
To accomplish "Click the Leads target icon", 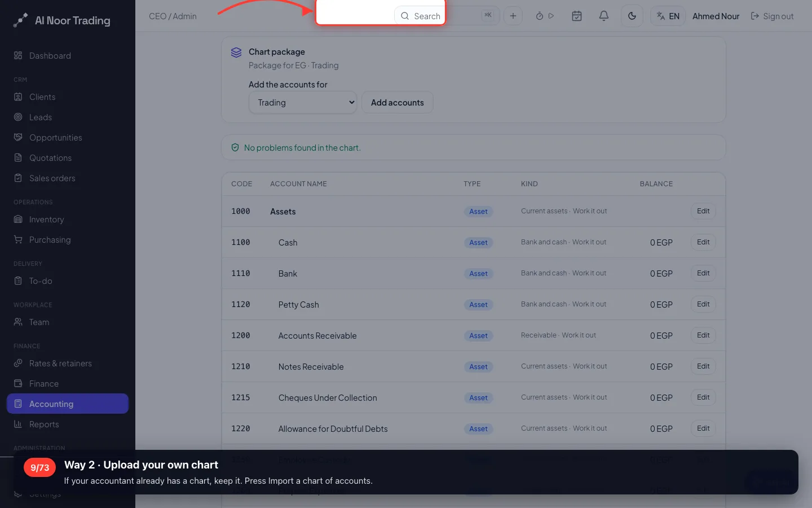I will pyautogui.click(x=18, y=117).
